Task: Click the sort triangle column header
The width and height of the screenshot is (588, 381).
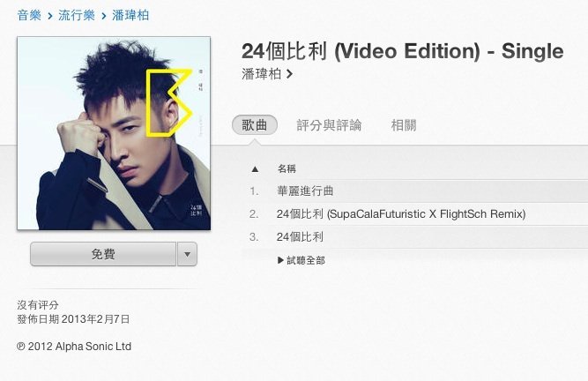Action: click(255, 169)
